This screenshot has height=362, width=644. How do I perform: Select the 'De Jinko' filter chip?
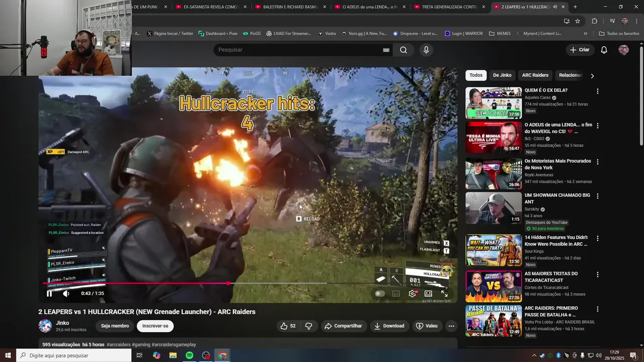click(x=502, y=75)
